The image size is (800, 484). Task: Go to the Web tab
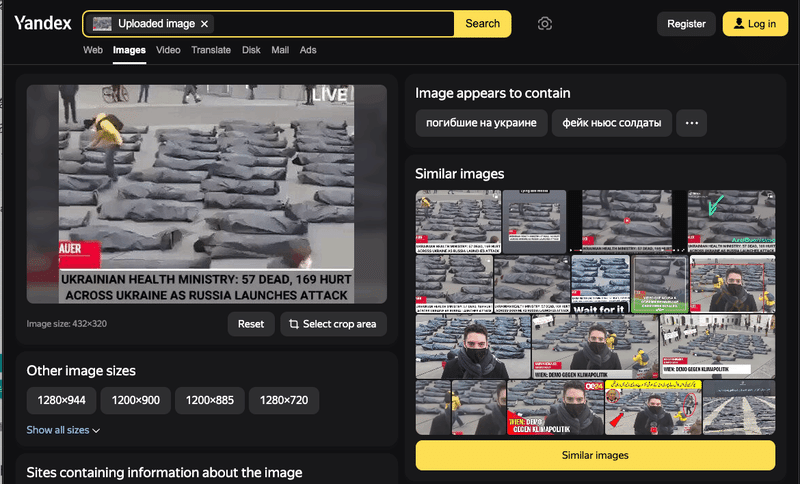click(x=93, y=50)
